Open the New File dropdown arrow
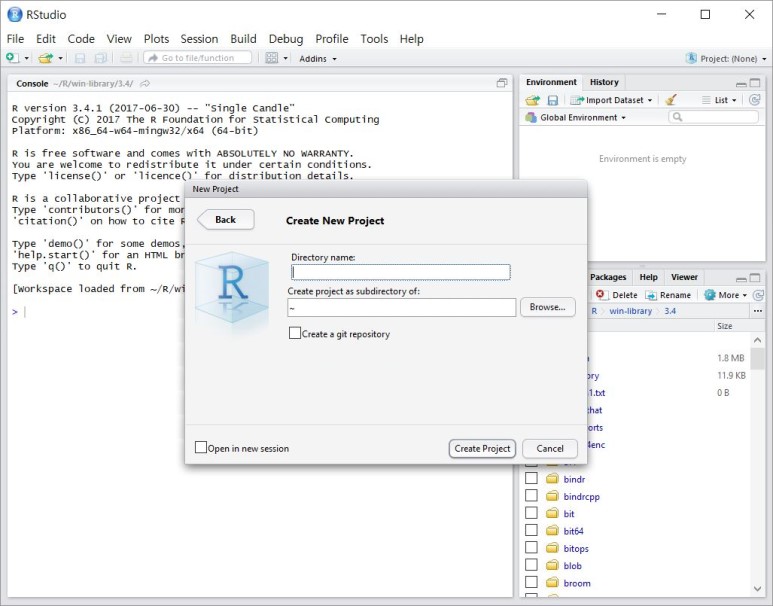 pos(27,59)
